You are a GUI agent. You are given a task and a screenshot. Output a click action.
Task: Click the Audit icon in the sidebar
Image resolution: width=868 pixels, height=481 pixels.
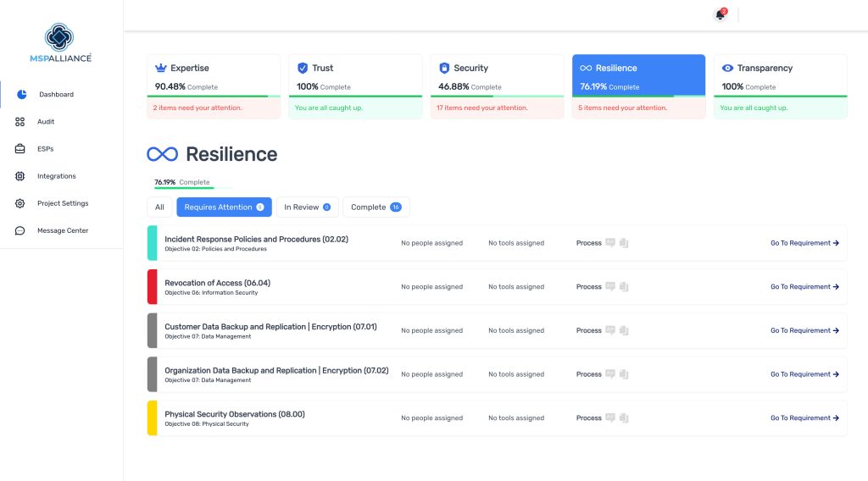click(x=20, y=122)
